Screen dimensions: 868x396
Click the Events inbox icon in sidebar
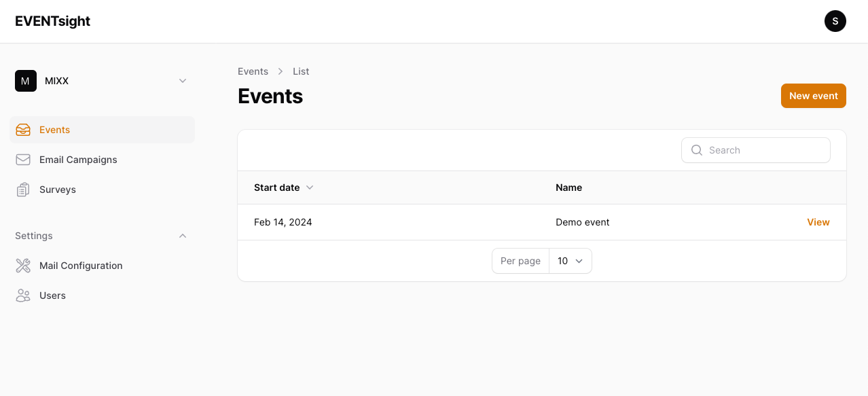point(23,130)
